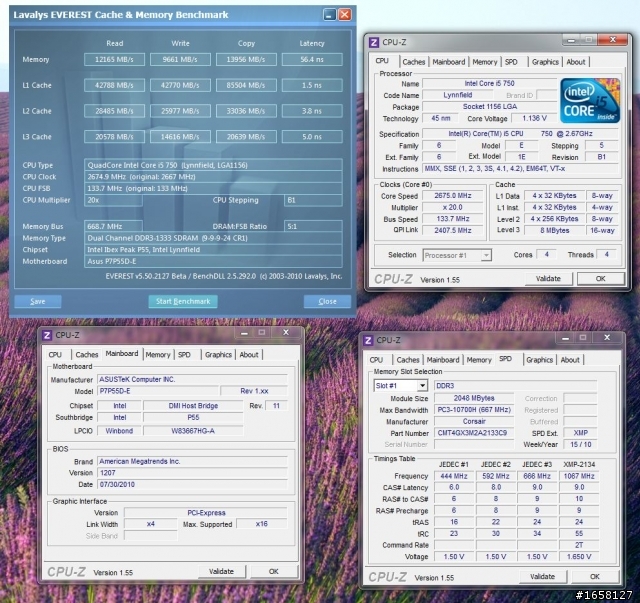Close the CPU-Z Mainboard window

pos(286,332)
